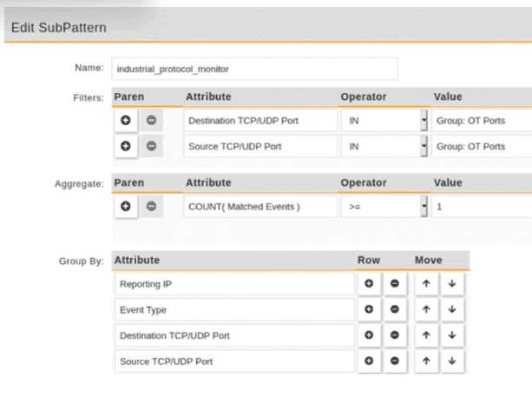
Task: Add a new aggregate condition row
Action: click(x=126, y=206)
